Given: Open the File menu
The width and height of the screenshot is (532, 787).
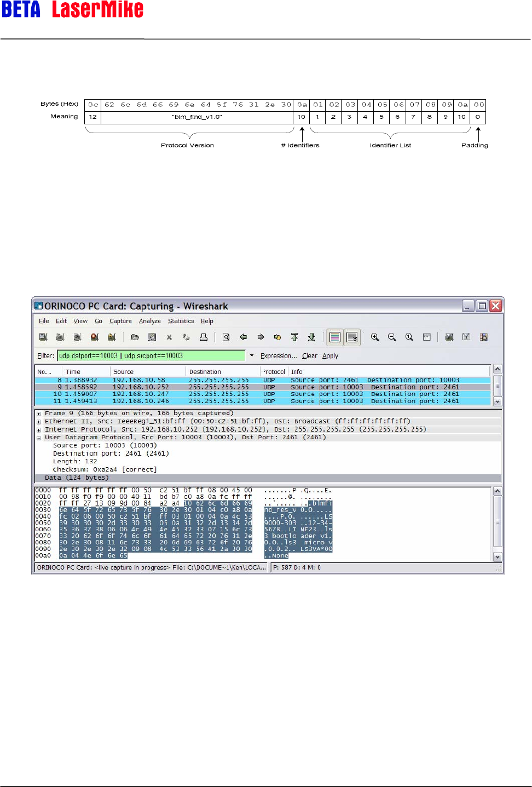Looking at the screenshot, I should click(x=44, y=321).
